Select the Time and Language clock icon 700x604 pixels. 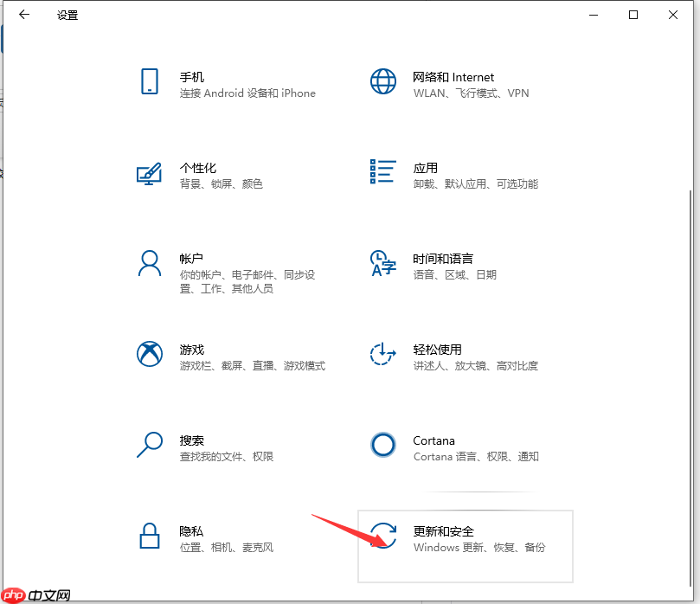coord(382,264)
